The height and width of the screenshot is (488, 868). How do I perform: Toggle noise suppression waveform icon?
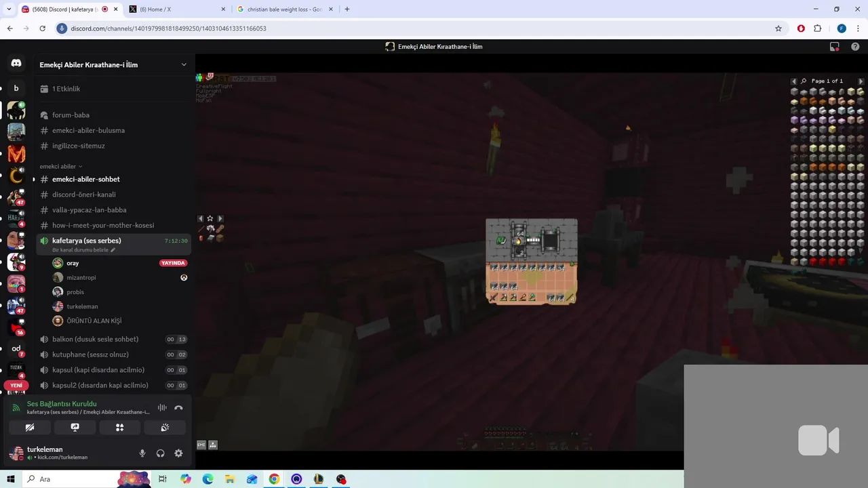point(162,407)
